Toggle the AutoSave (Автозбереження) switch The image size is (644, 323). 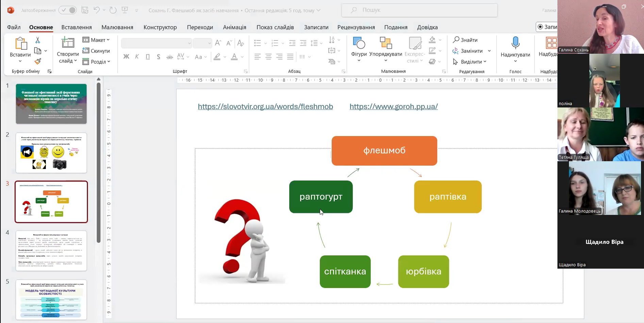coord(68,10)
